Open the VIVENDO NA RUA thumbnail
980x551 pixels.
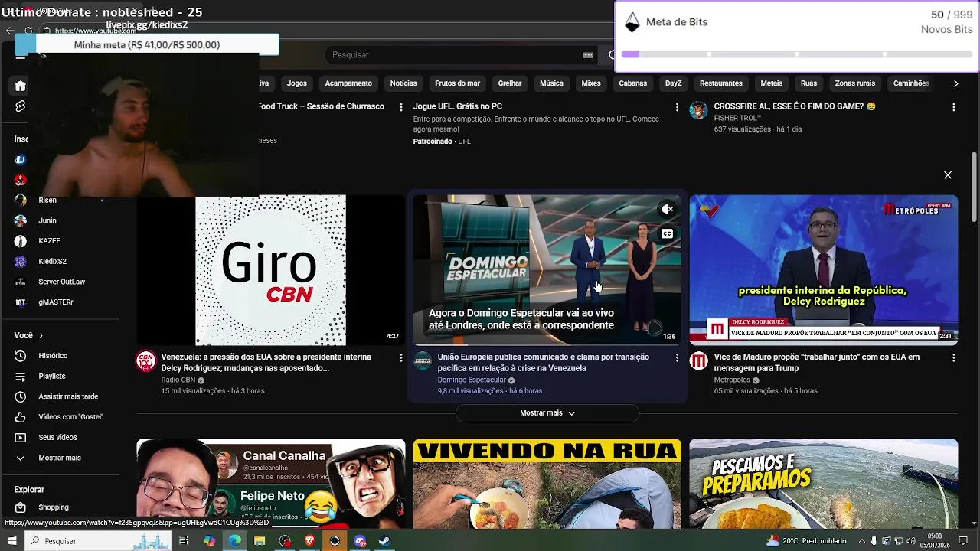click(x=547, y=484)
